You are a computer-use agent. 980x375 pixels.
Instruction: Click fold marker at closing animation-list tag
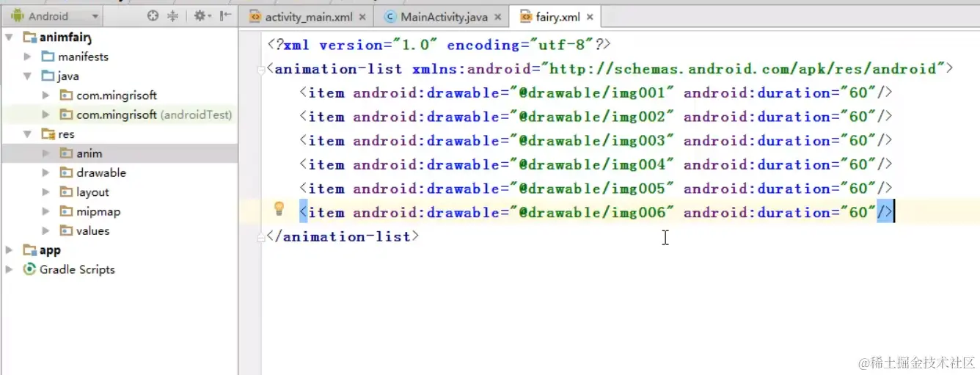(x=261, y=238)
